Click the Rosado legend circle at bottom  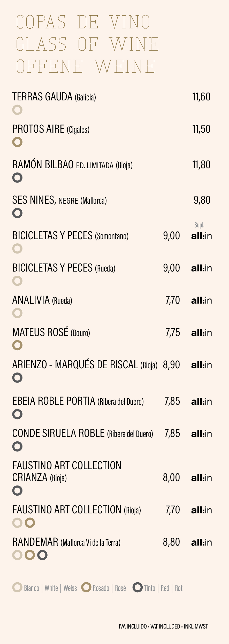pyautogui.click(x=86, y=587)
